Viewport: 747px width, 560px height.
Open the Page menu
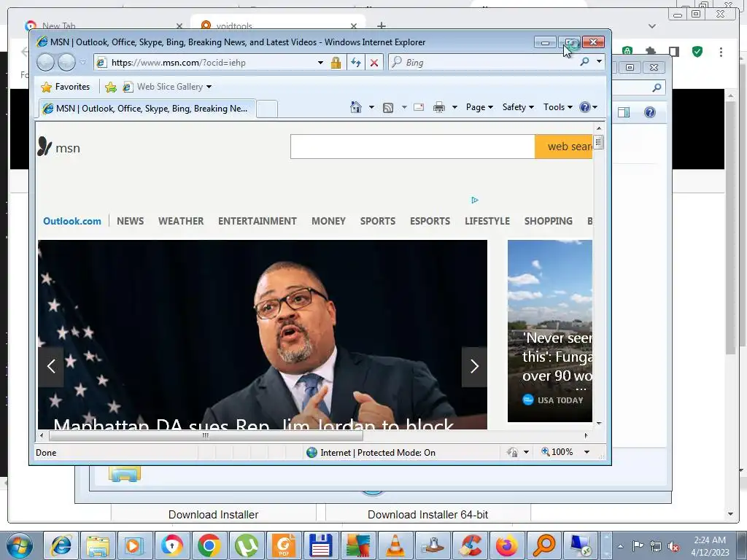[479, 107]
